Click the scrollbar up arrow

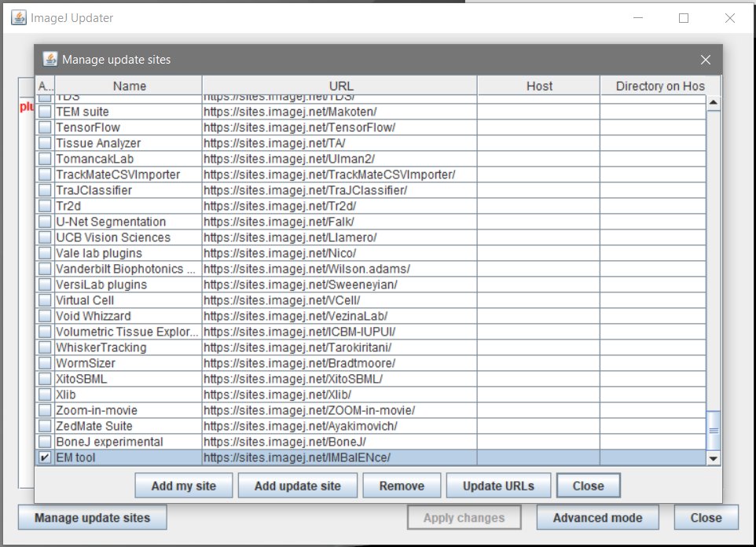(714, 102)
